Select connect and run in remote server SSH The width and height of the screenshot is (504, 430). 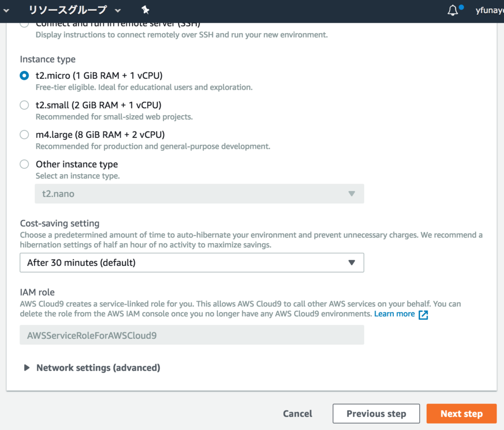point(24,23)
